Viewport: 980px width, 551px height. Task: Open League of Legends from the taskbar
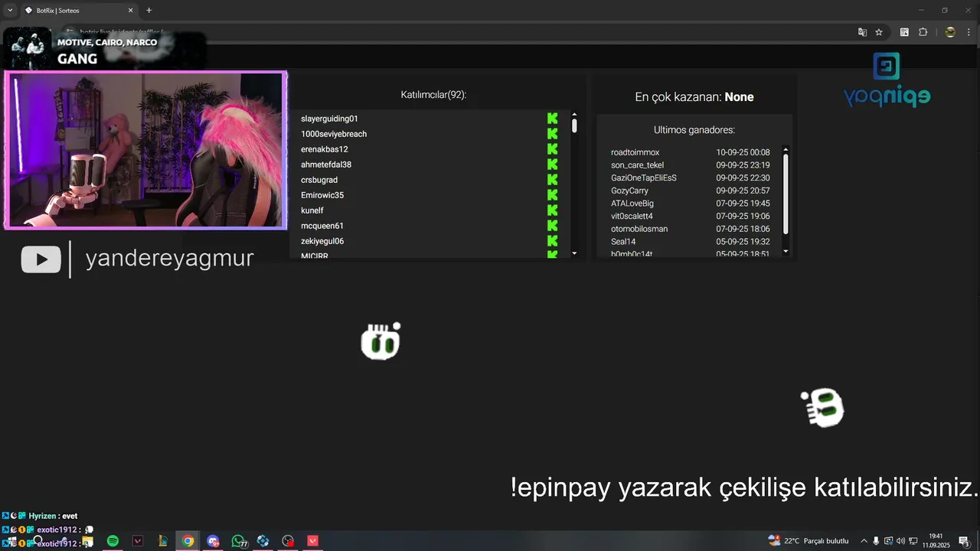point(163,541)
